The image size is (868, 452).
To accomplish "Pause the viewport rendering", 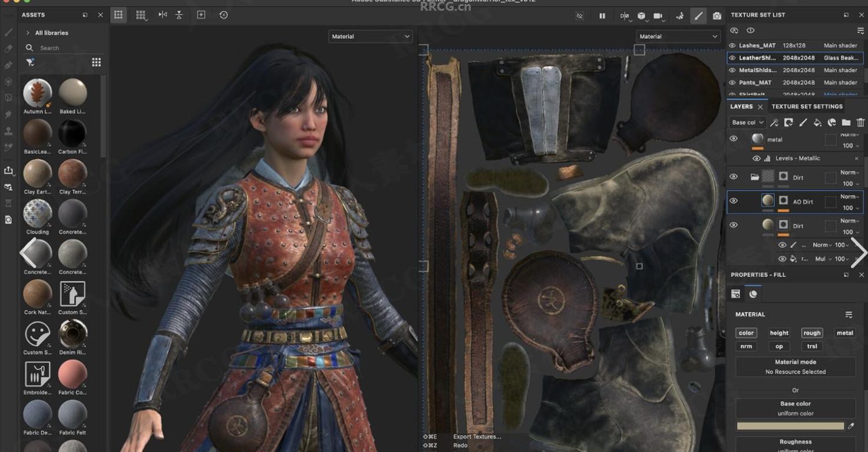I will pyautogui.click(x=602, y=16).
